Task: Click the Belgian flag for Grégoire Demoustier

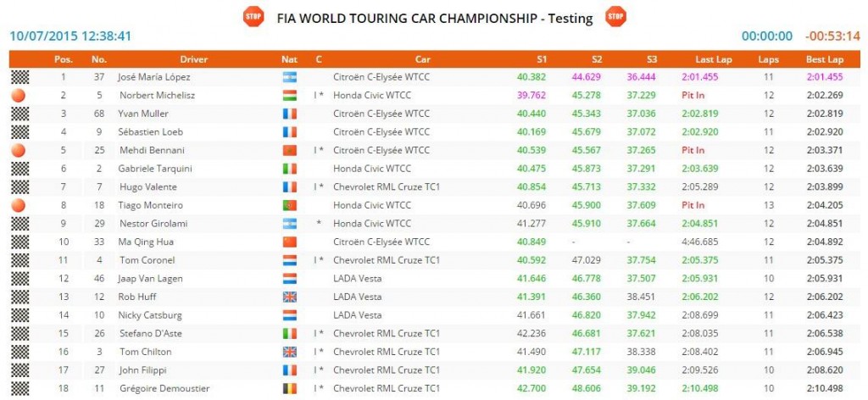Action: point(289,388)
